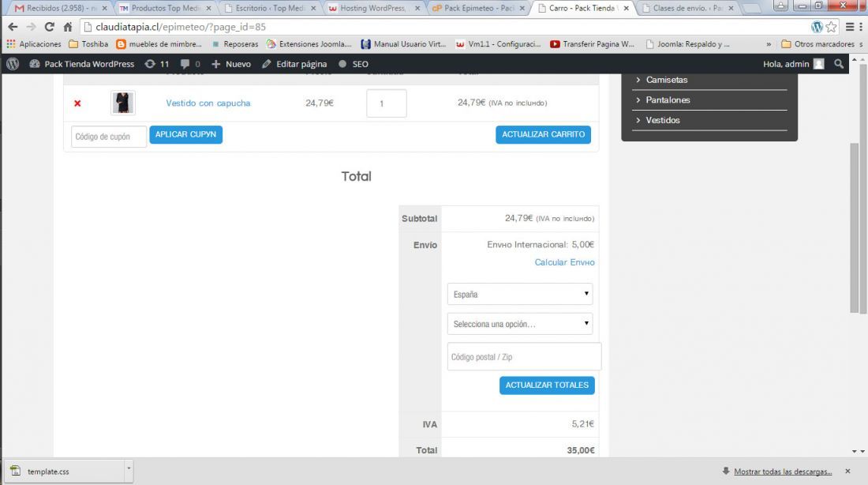Reload the page with the refresh icon
This screenshot has height=485, width=868.
coord(49,27)
